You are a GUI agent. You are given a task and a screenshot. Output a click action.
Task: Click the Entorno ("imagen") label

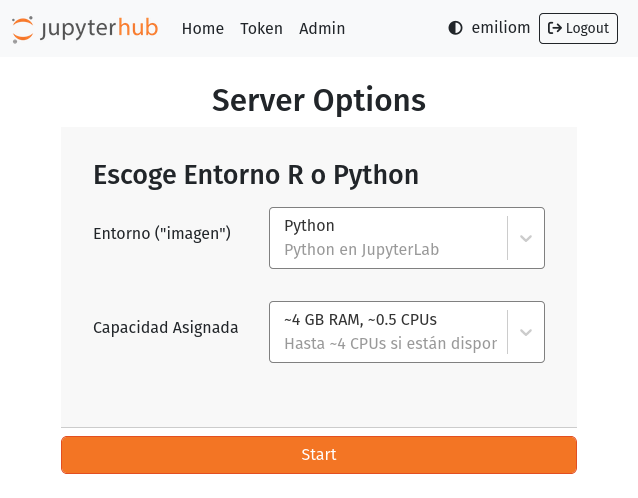point(162,233)
